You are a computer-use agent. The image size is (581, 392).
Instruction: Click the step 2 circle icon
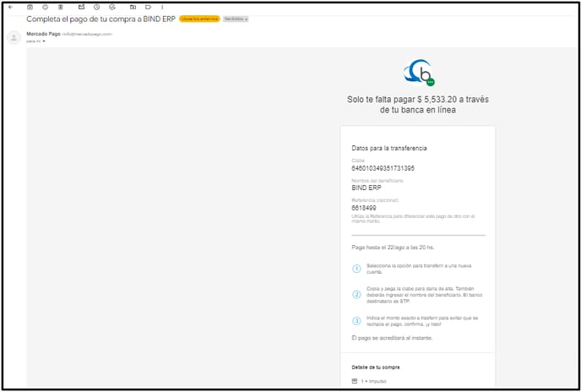click(356, 295)
